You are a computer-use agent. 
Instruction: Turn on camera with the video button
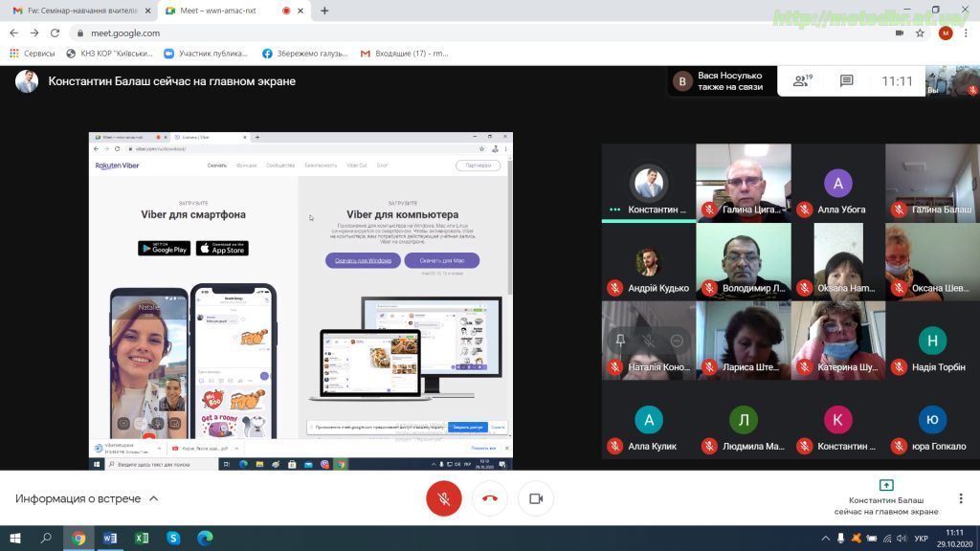pos(536,498)
